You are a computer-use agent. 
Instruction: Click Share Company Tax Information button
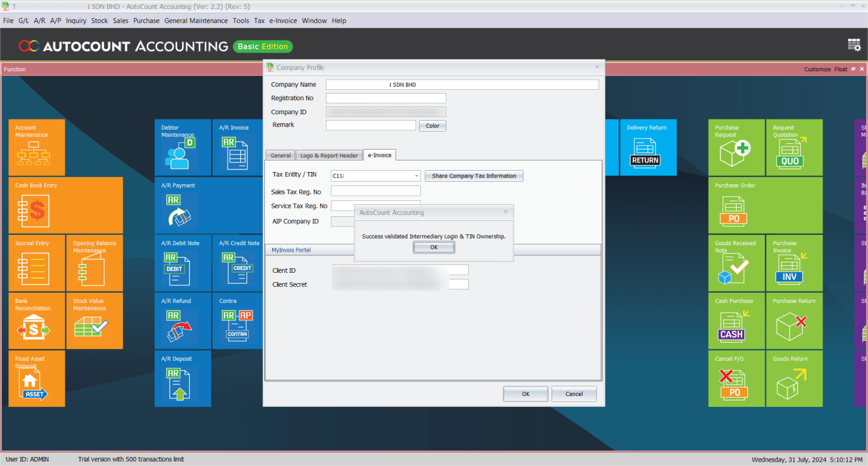(x=474, y=176)
